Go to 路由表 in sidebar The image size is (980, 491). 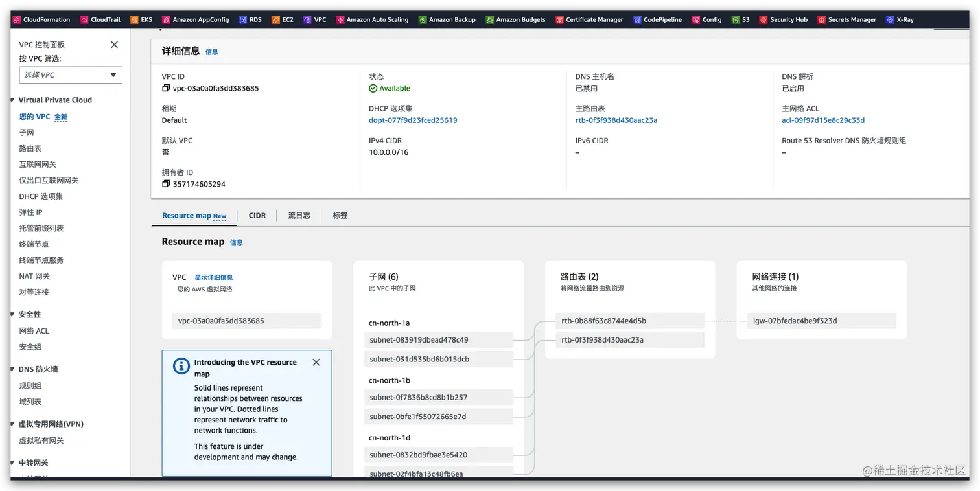click(30, 148)
